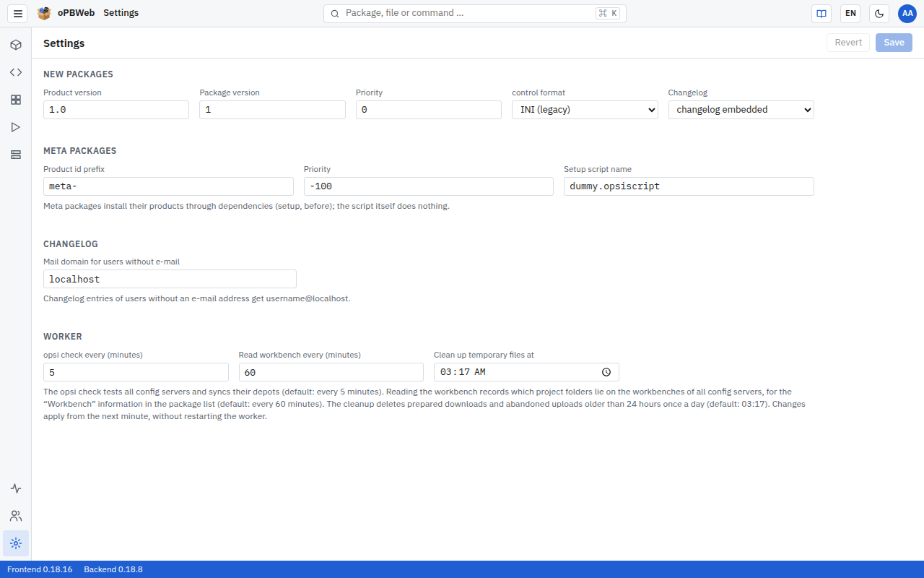This screenshot has width=924, height=578.
Task: Open the AA user avatar menu
Action: point(907,14)
